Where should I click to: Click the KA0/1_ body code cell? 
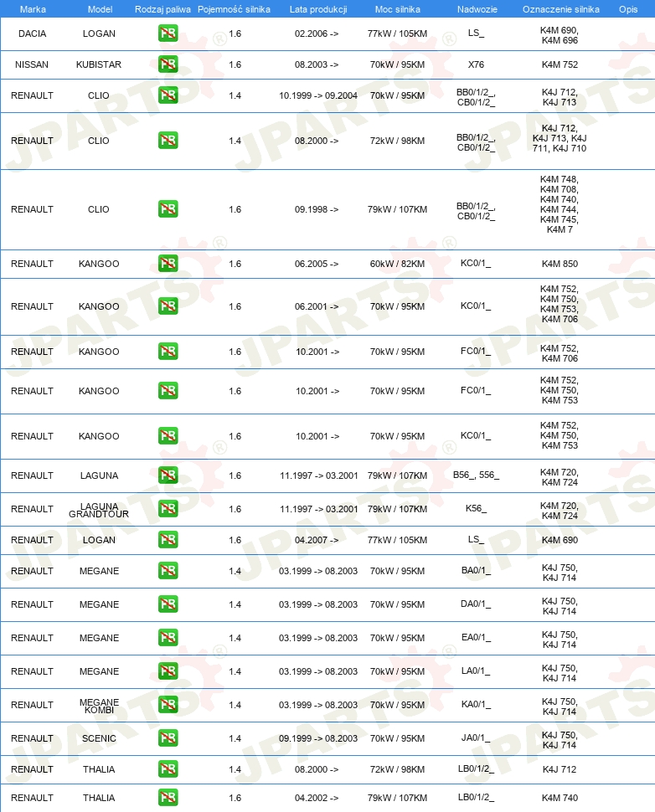(476, 705)
